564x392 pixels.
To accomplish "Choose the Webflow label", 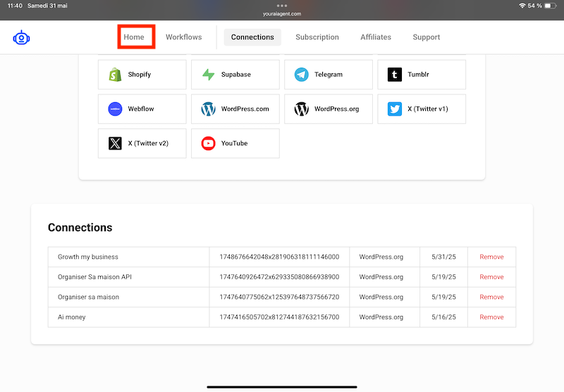I will click(141, 109).
